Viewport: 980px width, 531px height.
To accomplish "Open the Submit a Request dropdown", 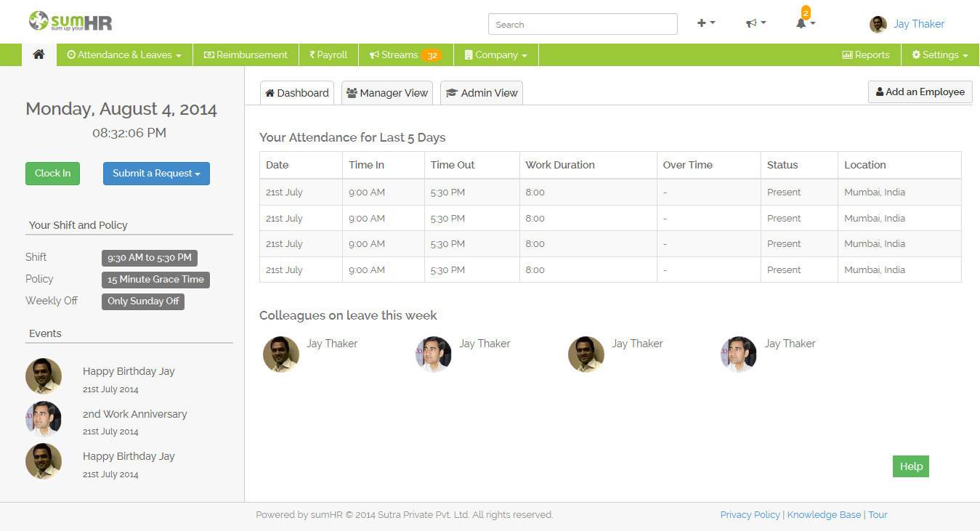I will (x=156, y=173).
